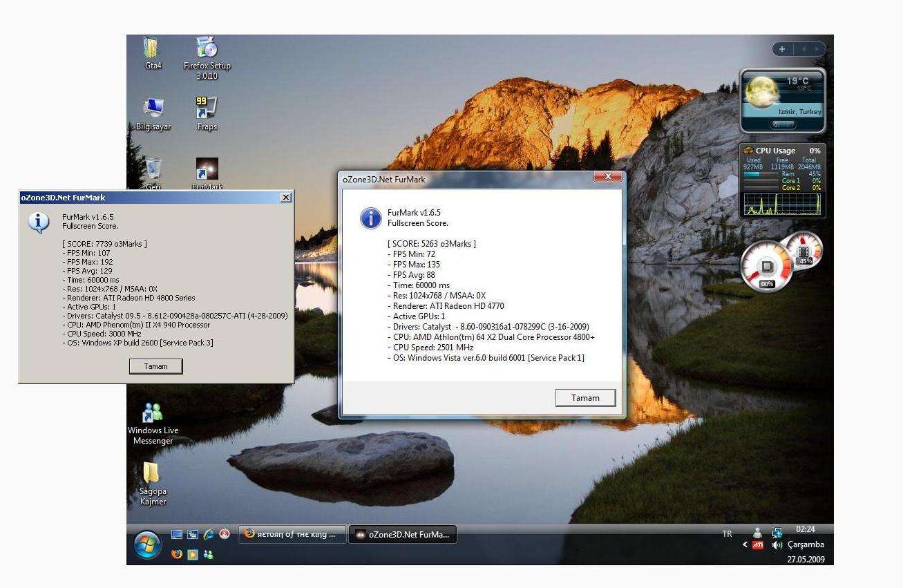Click the sidebar next gadgets arrow
Viewport: 903px width, 588px height.
817,49
